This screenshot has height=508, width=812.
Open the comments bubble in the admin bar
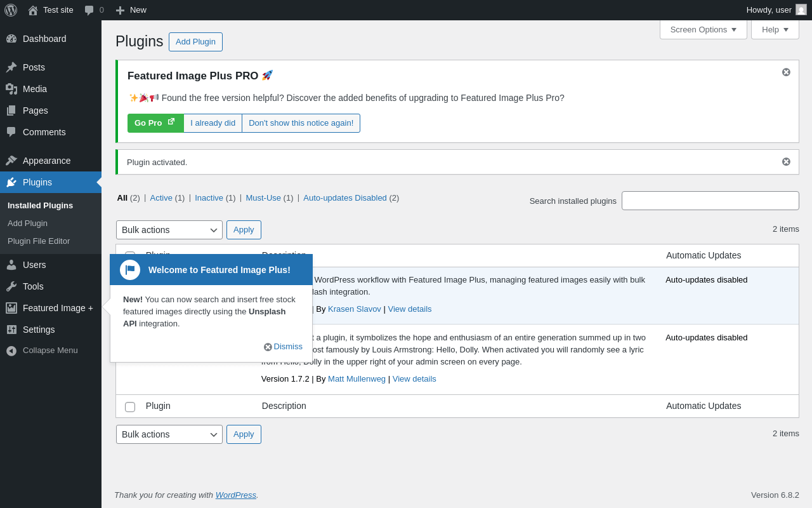(89, 10)
